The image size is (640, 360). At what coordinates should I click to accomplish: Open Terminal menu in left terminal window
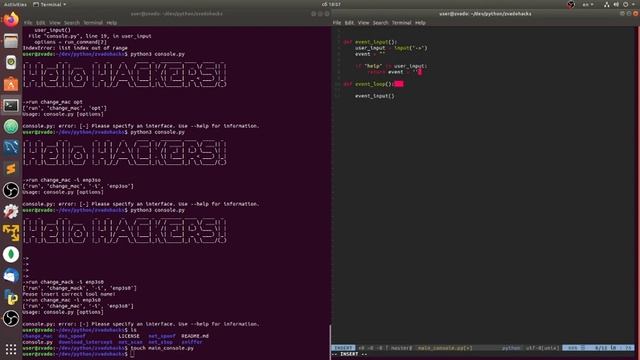coord(93,23)
